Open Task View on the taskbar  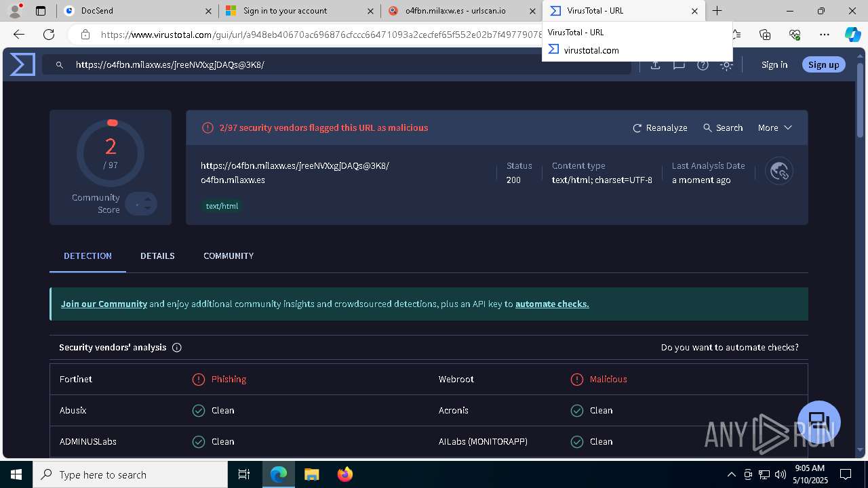tap(244, 474)
